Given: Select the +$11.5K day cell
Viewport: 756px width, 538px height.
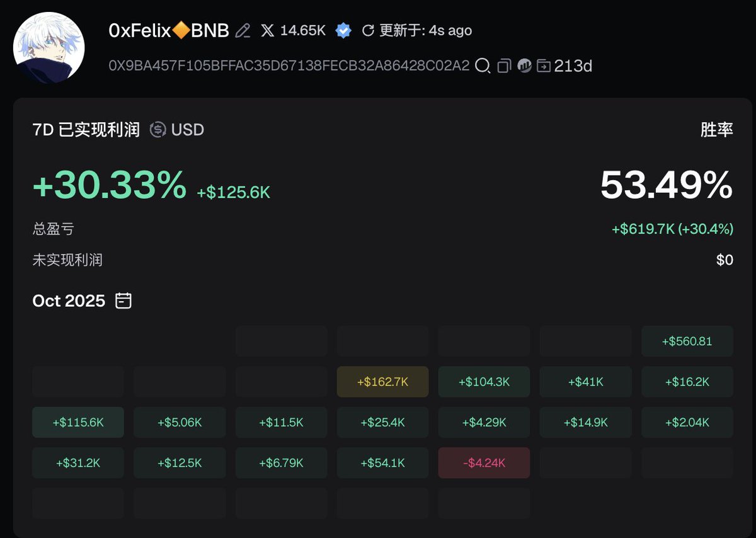Looking at the screenshot, I should pyautogui.click(x=282, y=422).
